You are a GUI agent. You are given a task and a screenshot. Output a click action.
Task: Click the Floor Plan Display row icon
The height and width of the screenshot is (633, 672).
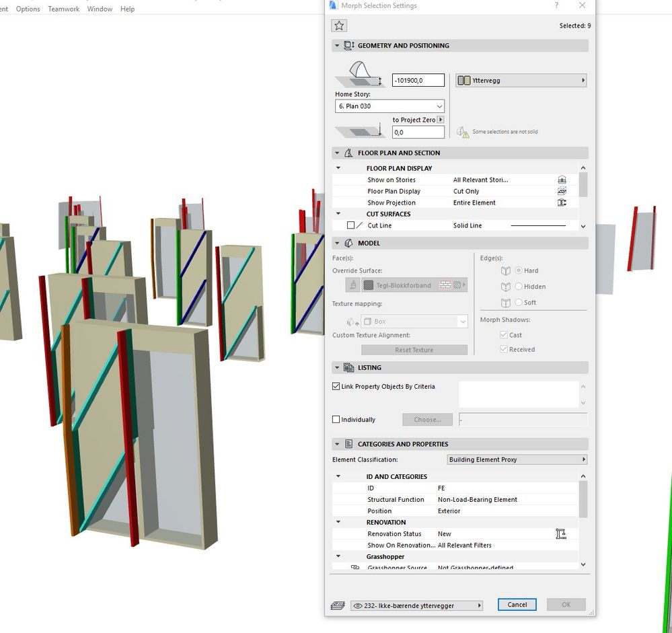(x=562, y=191)
